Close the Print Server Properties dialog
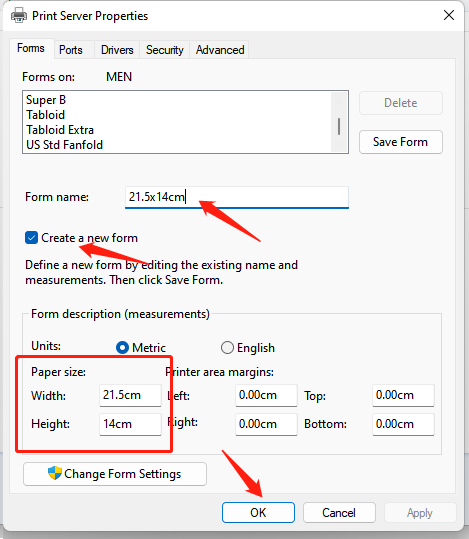469x539 pixels. 449,15
